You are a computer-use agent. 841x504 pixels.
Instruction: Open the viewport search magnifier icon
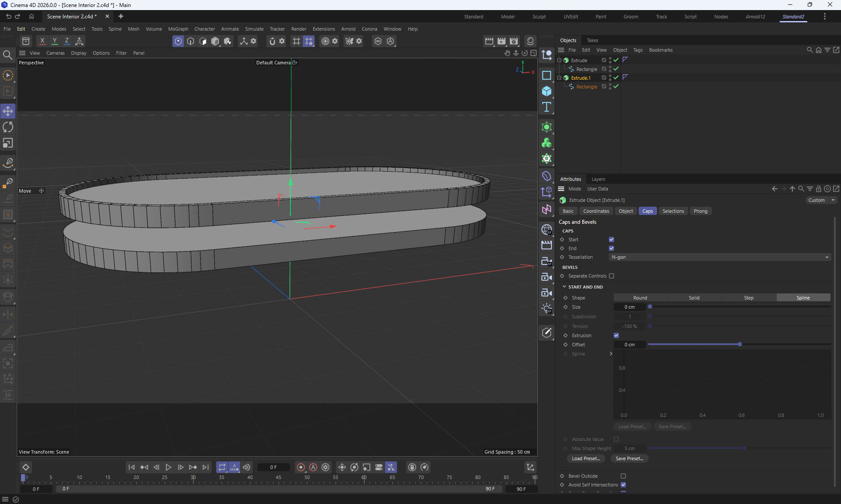7,55
